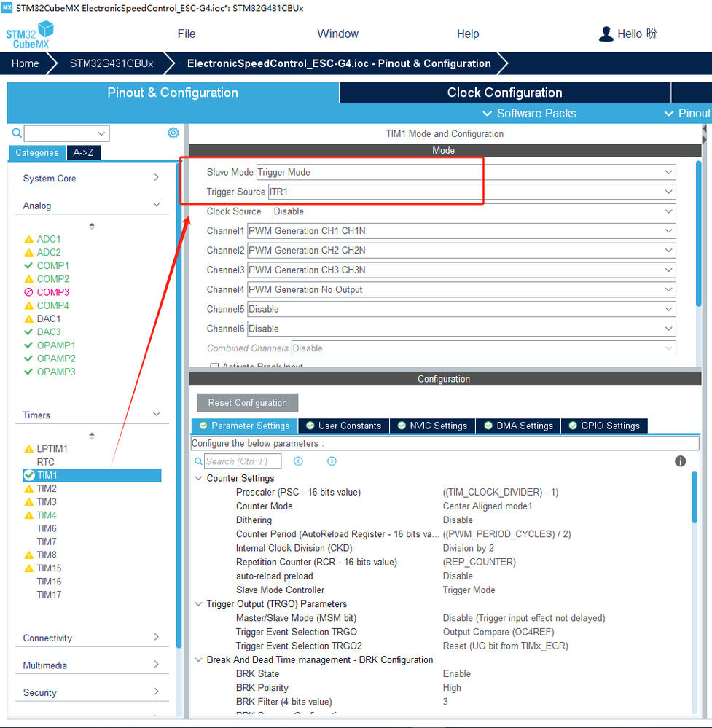The image size is (712, 728).
Task: Open the Trigger Source dropdown
Action: point(472,192)
